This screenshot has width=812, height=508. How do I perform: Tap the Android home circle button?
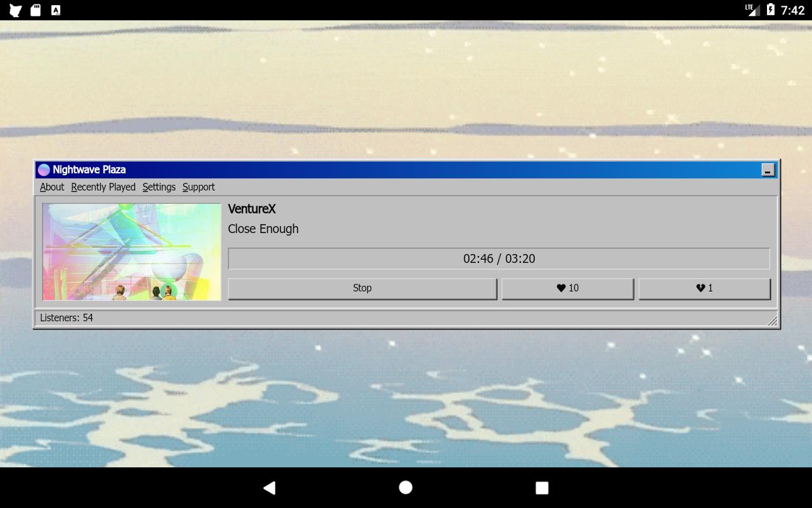(405, 487)
